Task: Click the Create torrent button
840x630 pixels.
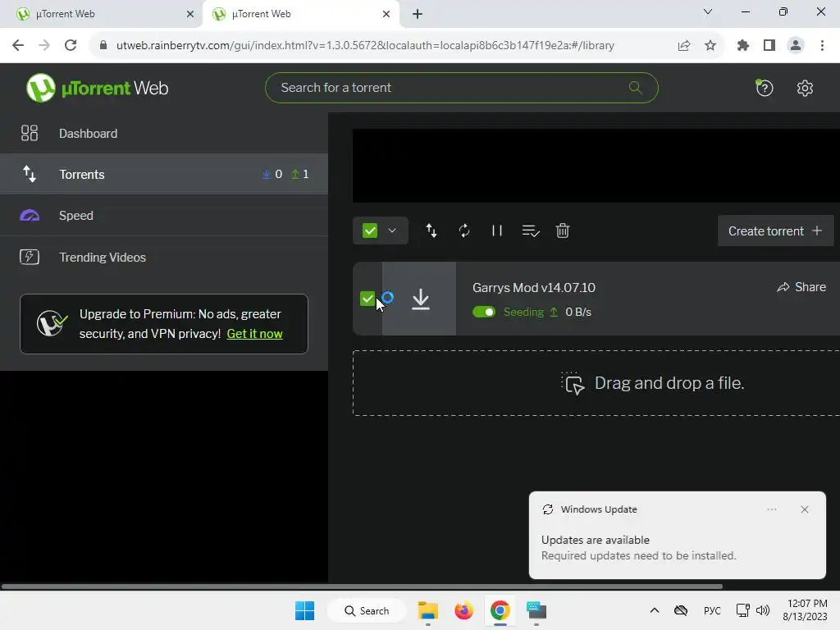Action: tap(775, 231)
